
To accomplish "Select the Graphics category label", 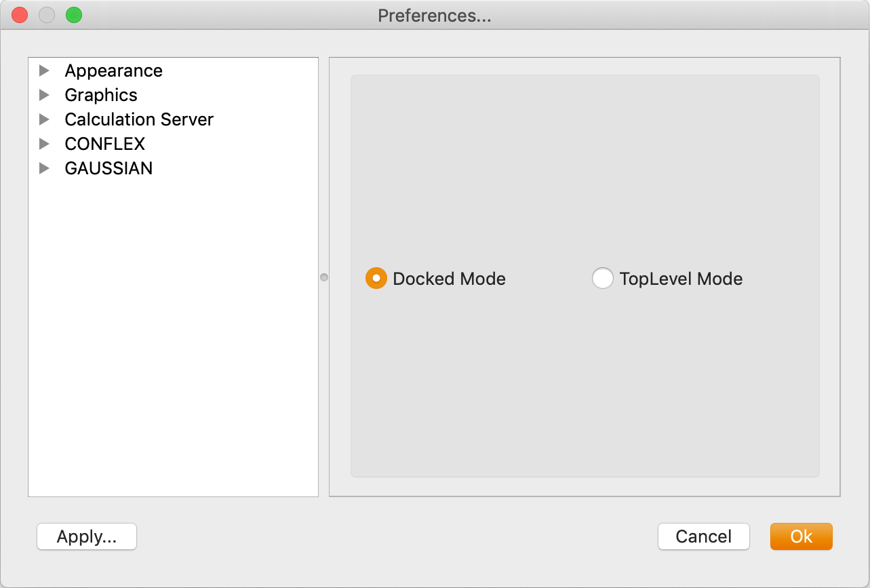I will 101,95.
